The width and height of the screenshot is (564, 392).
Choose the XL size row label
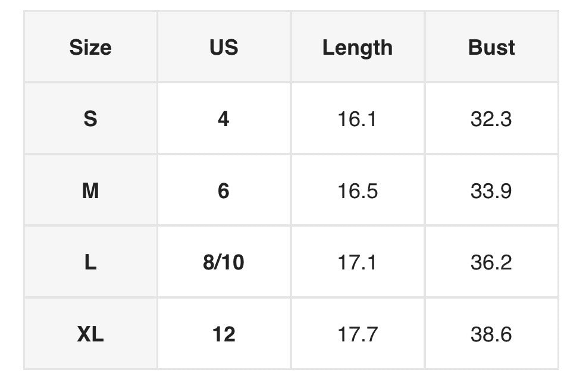(x=90, y=334)
